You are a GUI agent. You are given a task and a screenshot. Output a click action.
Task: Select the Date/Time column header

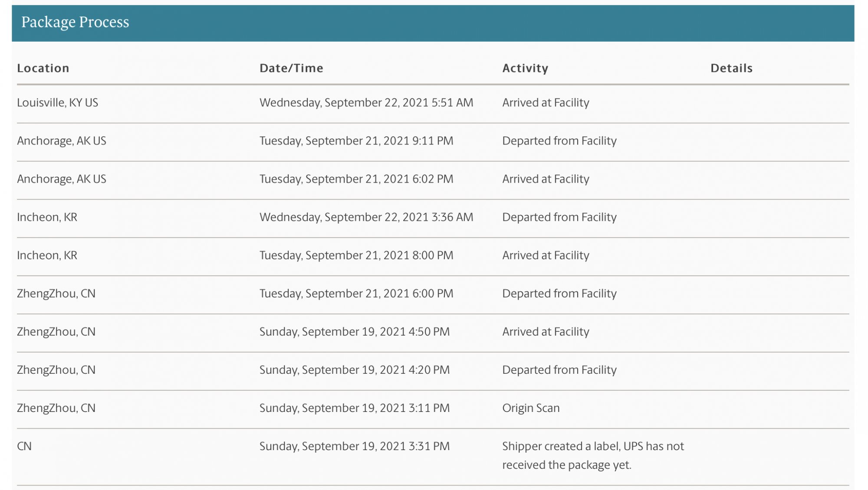click(x=291, y=68)
